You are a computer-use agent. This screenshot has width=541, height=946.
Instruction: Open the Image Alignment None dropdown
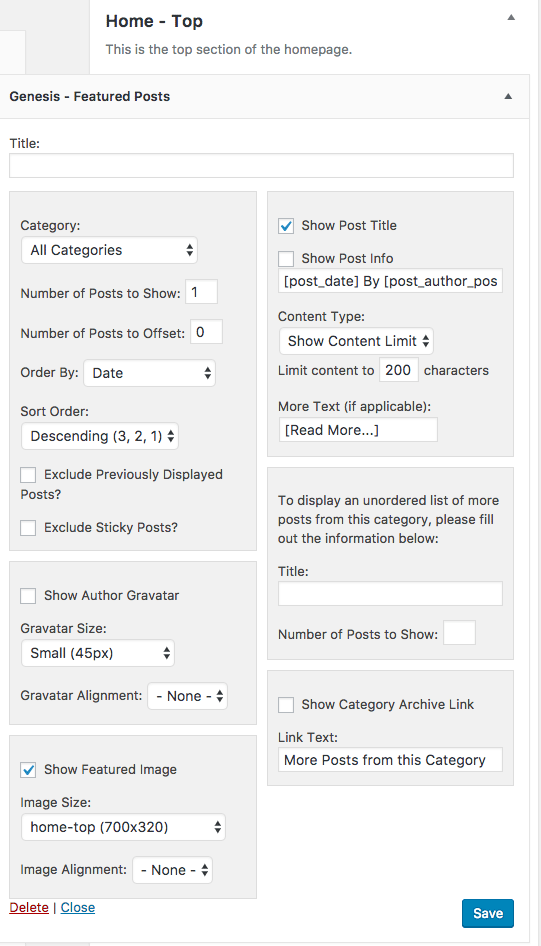pyautogui.click(x=172, y=870)
